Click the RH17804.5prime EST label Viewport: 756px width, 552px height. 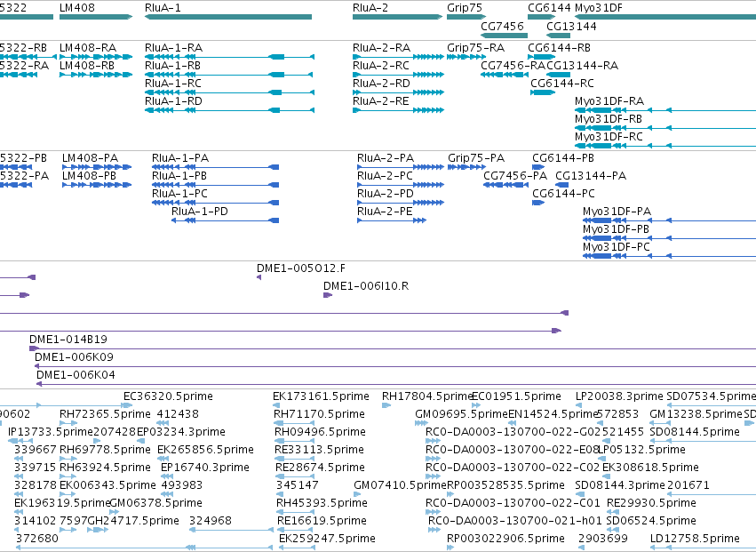(427, 396)
